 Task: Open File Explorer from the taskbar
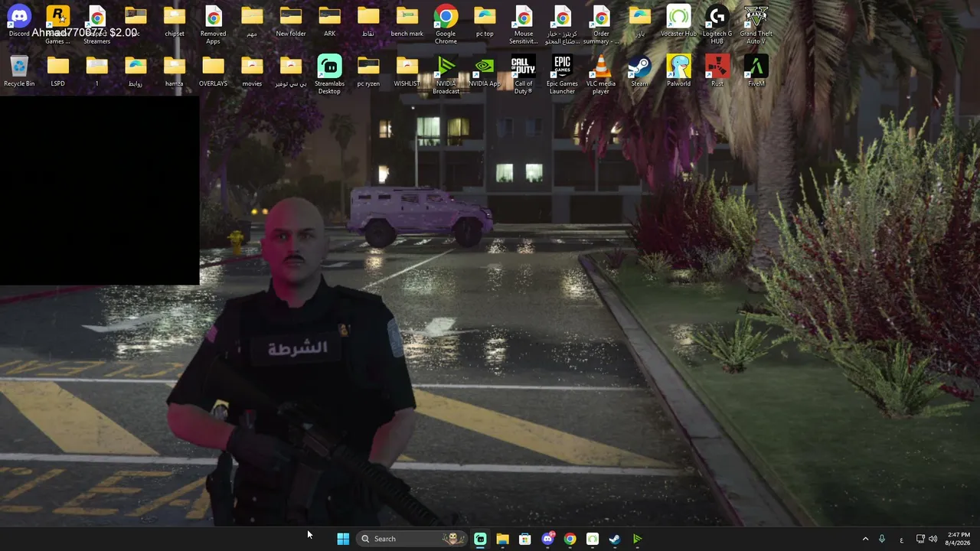502,539
